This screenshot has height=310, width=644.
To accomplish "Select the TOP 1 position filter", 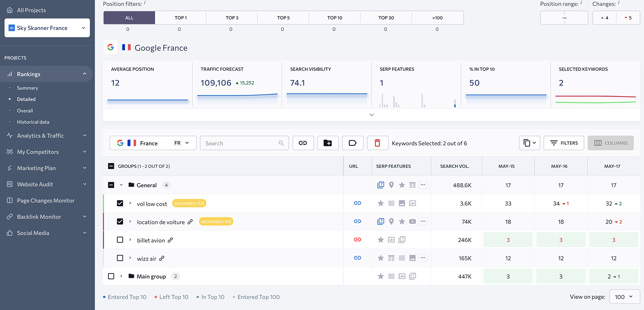I will pos(180,18).
